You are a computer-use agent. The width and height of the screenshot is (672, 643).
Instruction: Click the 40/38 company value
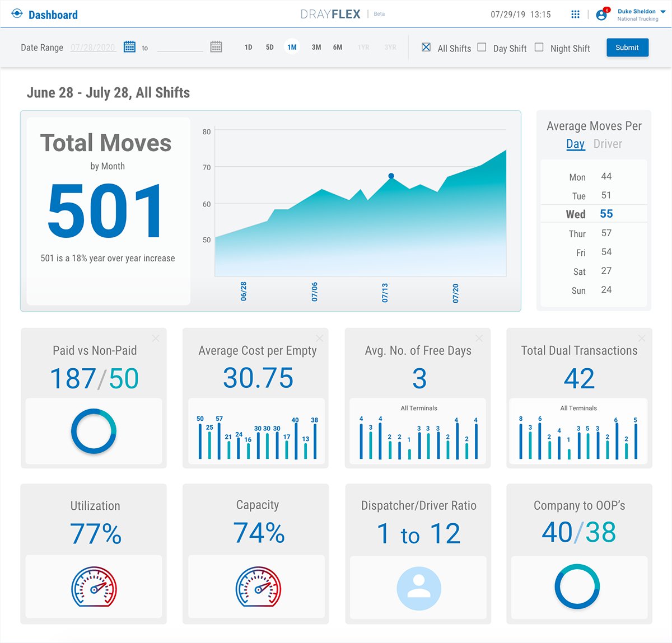[579, 532]
